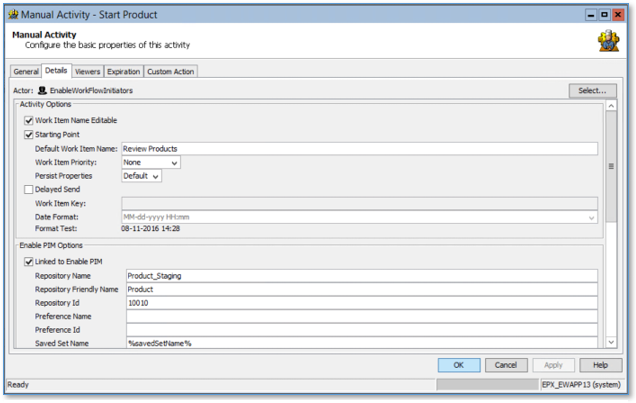Click the EnableWorkFlowInitiators actor icon

point(42,90)
